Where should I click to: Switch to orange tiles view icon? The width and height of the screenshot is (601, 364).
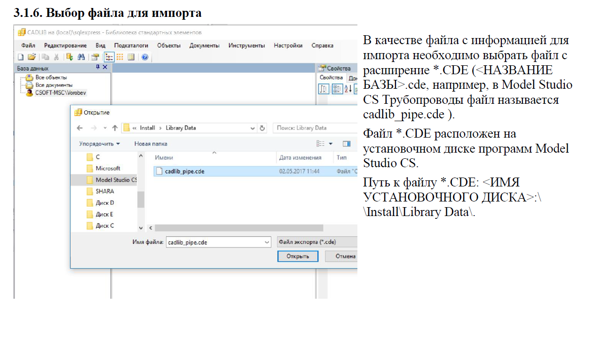point(120,57)
